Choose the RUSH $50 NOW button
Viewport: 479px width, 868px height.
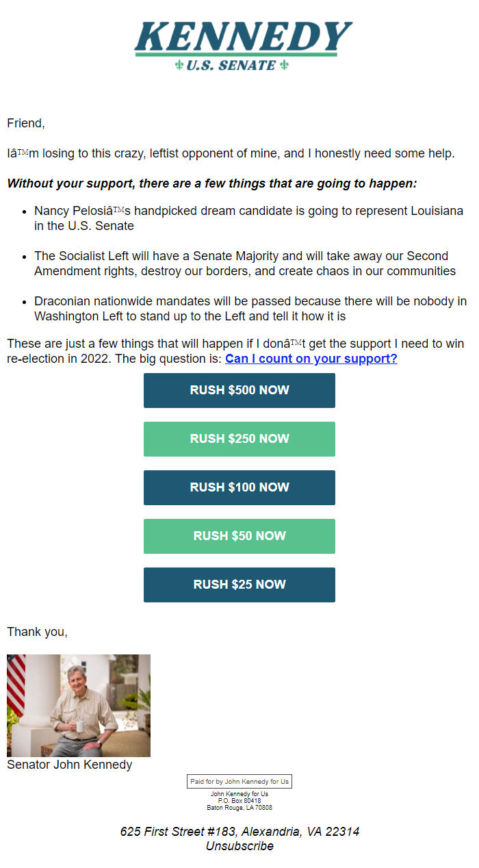(239, 536)
